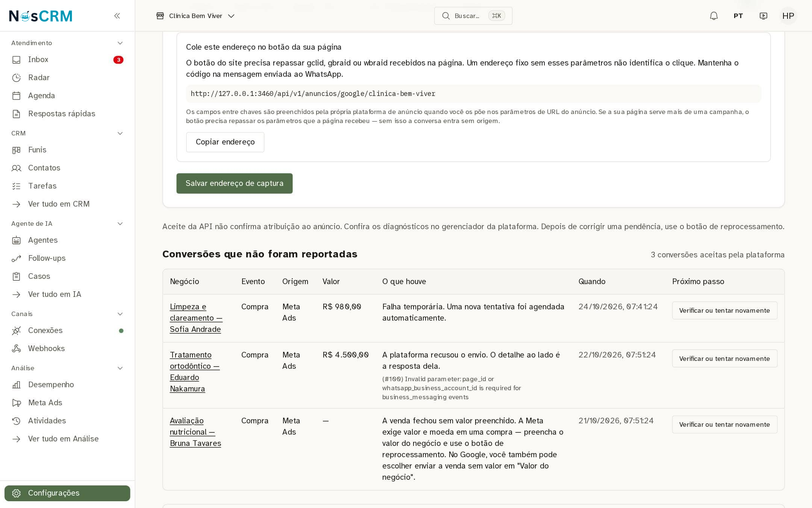Image resolution: width=812 pixels, height=508 pixels.
Task: Click the capture URL code box
Action: (x=473, y=94)
